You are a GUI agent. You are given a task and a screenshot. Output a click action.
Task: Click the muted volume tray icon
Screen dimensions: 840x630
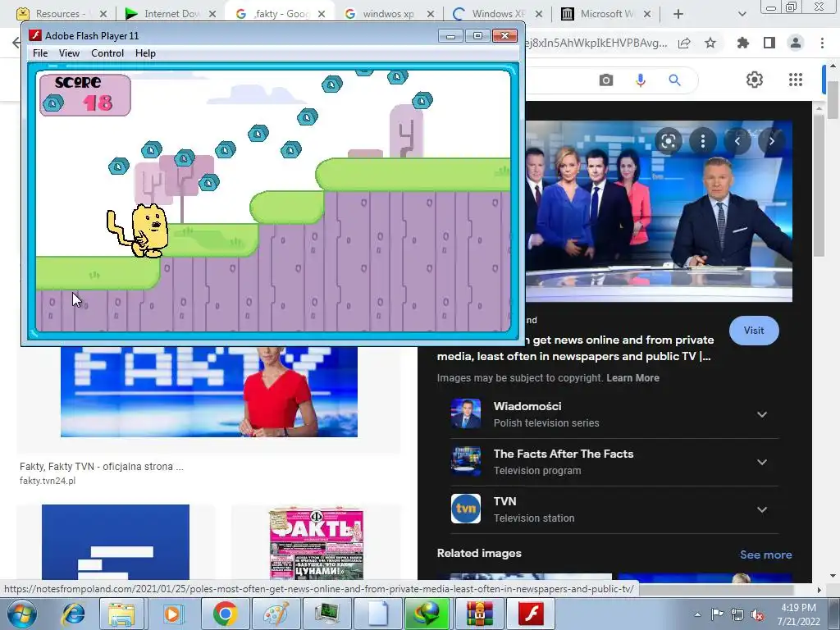pos(757,614)
